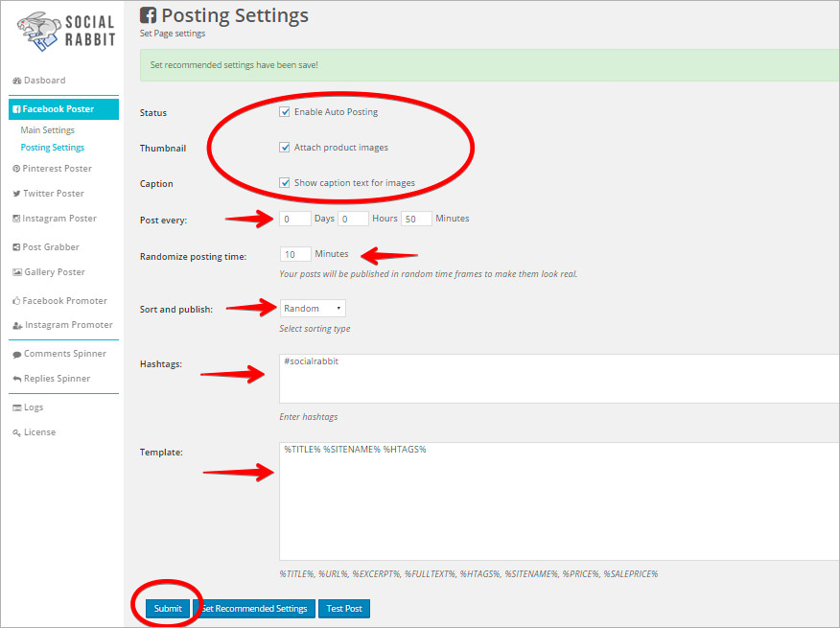The width and height of the screenshot is (840, 628).
Task: Open Post Grabber section
Action: click(x=46, y=247)
